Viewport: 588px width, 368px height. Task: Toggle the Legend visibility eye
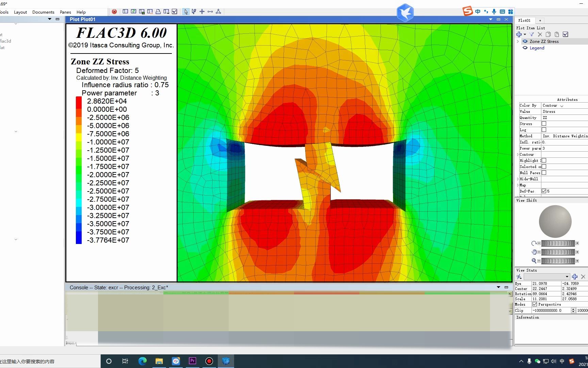pos(525,48)
